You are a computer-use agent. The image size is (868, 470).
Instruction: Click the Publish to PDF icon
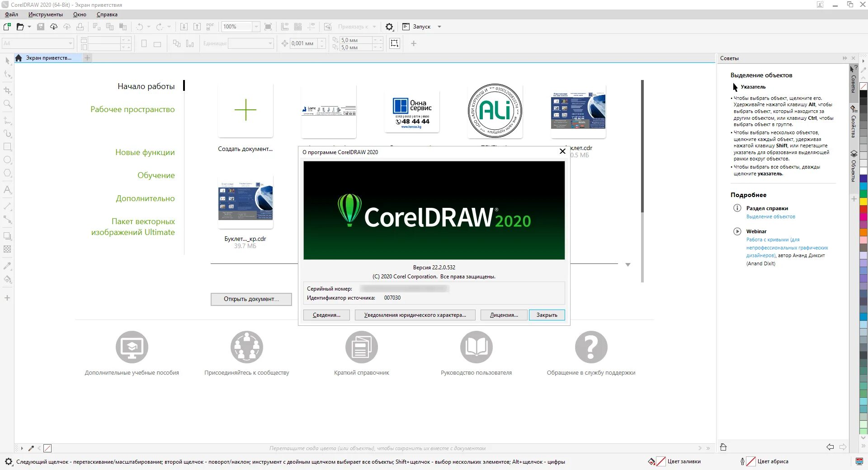tap(210, 27)
